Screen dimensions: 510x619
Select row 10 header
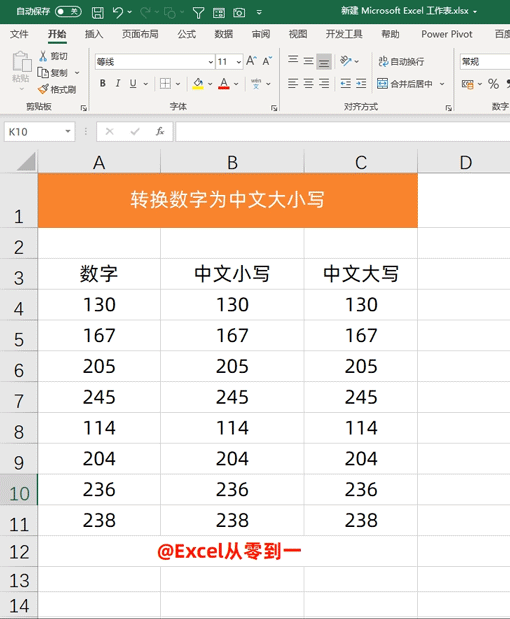click(x=19, y=490)
